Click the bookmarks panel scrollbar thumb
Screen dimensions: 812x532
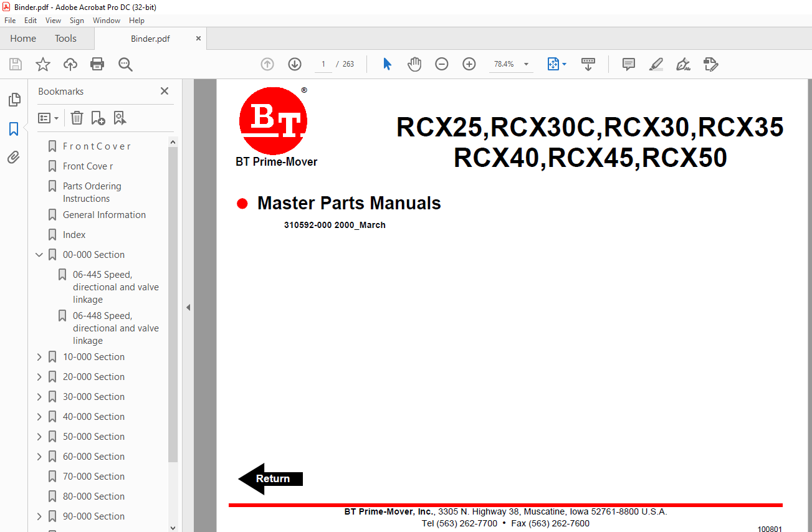[173, 305]
